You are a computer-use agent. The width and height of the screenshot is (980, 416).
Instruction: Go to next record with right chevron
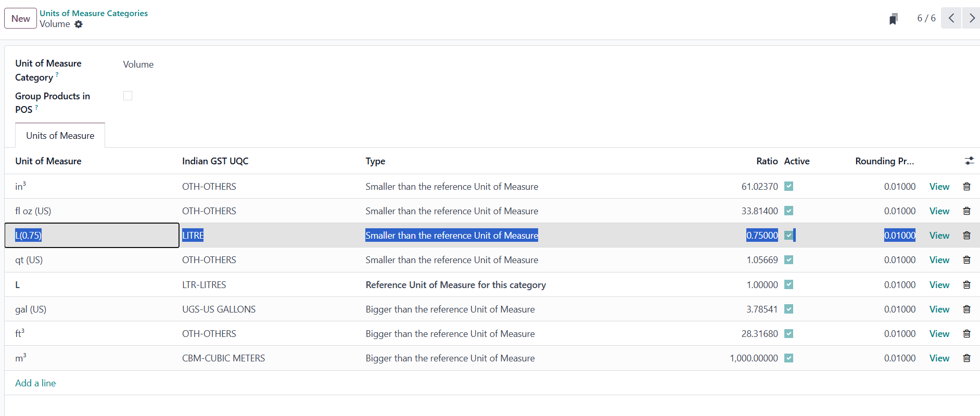coord(971,18)
